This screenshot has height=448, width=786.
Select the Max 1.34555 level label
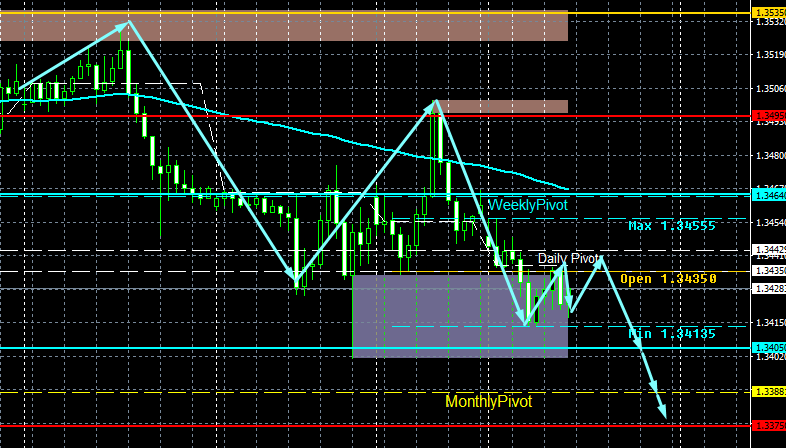pos(672,226)
